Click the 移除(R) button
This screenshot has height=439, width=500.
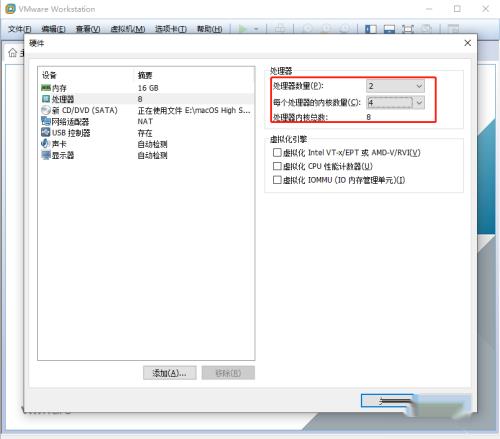pyautogui.click(x=228, y=373)
